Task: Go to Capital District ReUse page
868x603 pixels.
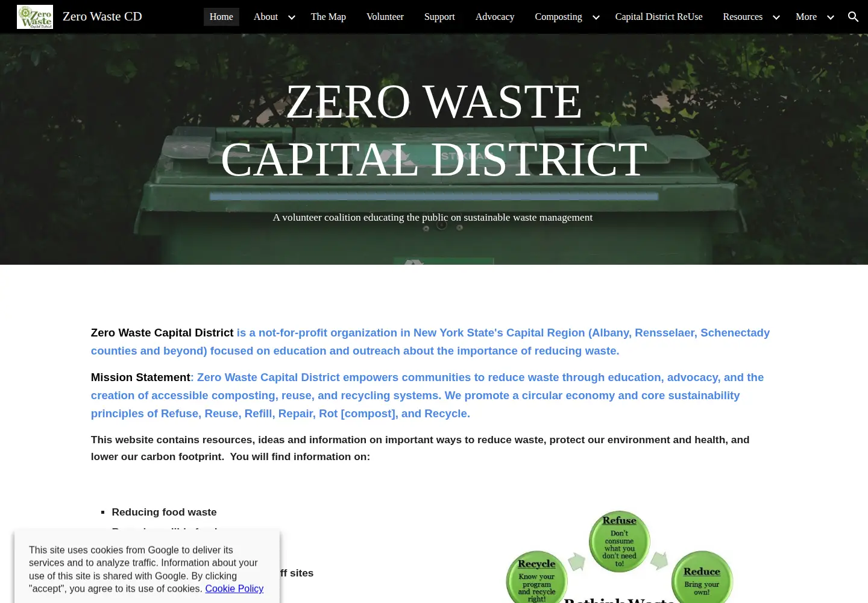Action: point(659,17)
